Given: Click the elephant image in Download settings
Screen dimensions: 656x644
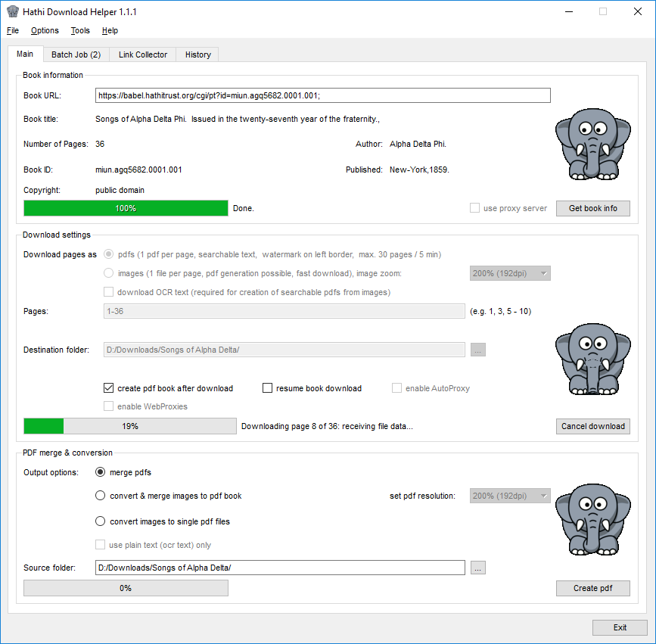Looking at the screenshot, I should point(593,359).
